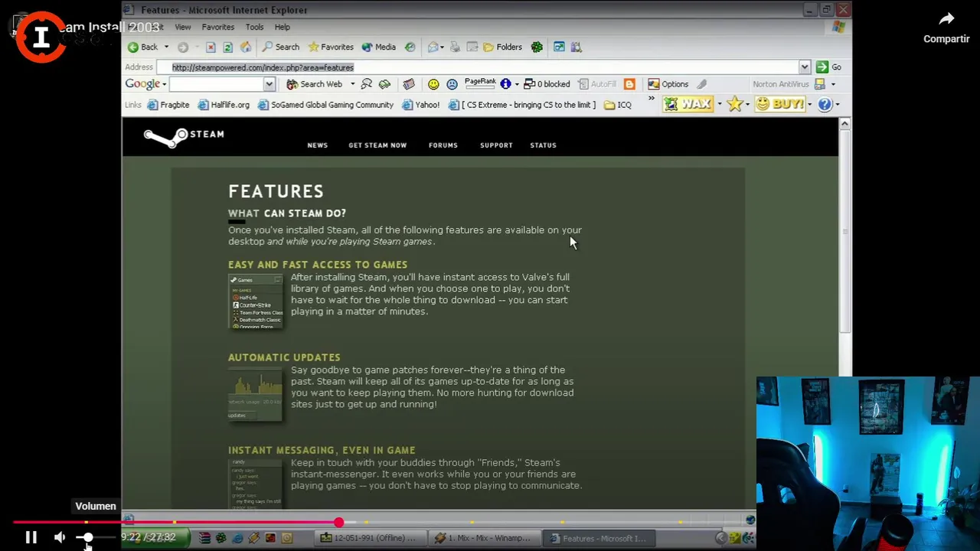Open the Google toolbar logo menu

tap(145, 84)
